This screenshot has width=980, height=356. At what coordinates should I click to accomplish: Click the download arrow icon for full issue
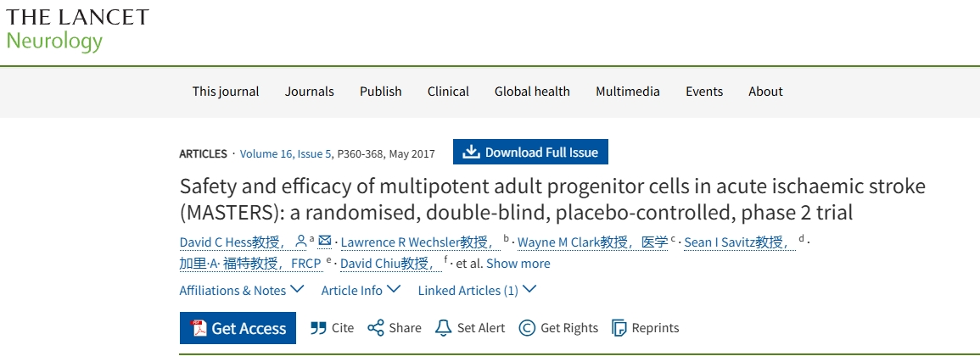pos(472,153)
